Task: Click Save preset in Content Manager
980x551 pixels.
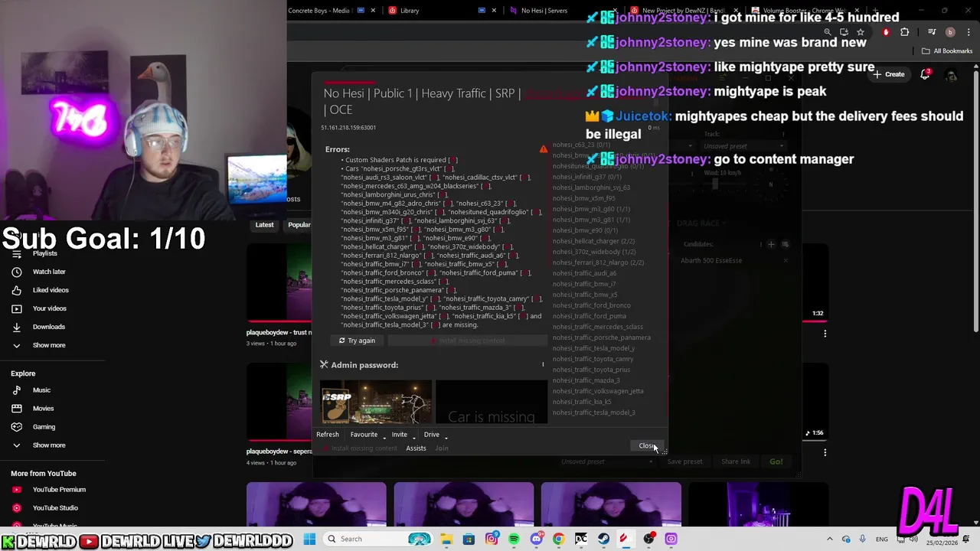Action: click(x=684, y=461)
